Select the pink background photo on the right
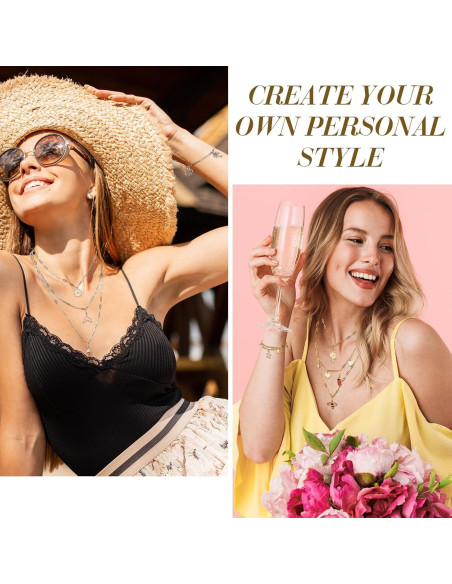 (x=342, y=351)
